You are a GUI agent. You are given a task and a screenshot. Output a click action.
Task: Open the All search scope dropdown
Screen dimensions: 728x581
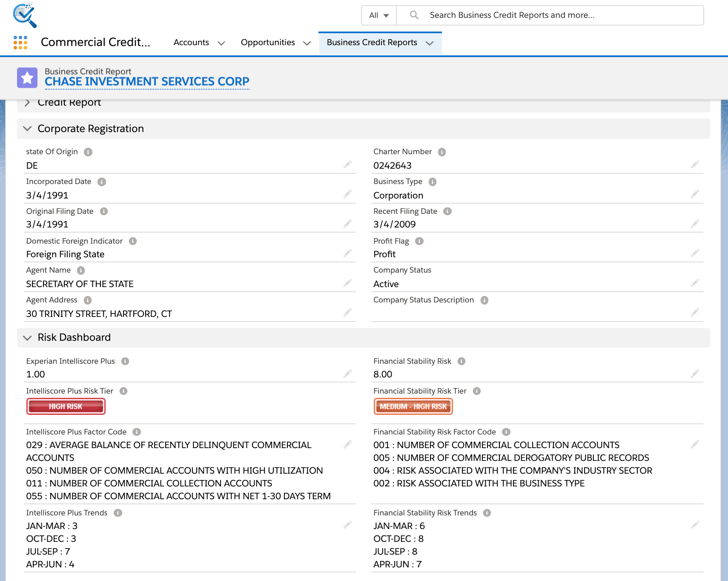click(379, 15)
